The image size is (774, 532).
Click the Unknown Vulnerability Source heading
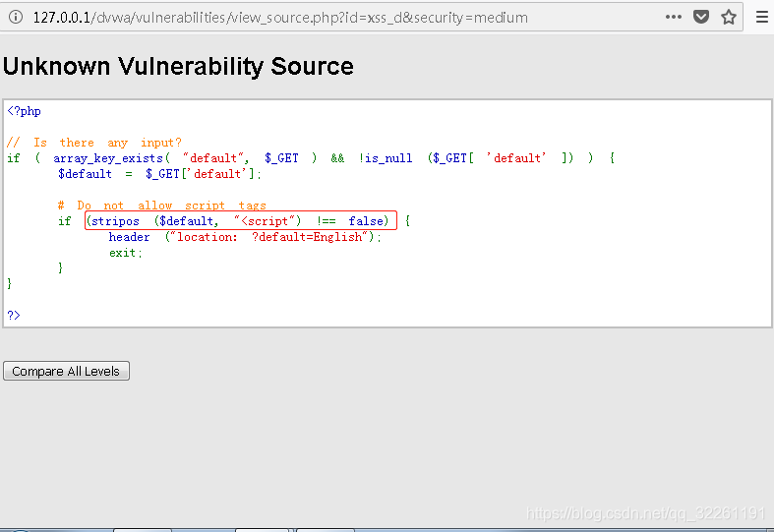[x=178, y=66]
